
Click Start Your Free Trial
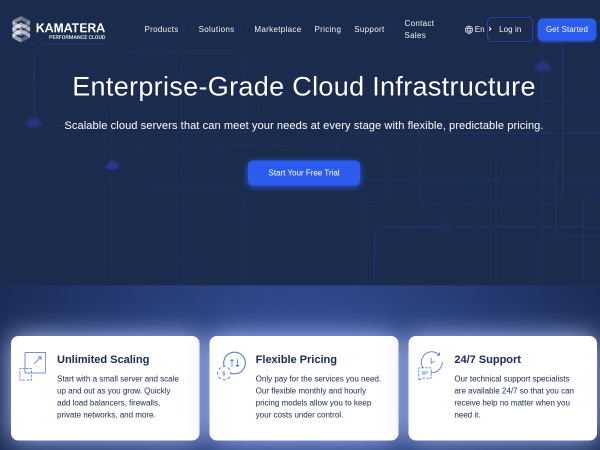coord(304,173)
